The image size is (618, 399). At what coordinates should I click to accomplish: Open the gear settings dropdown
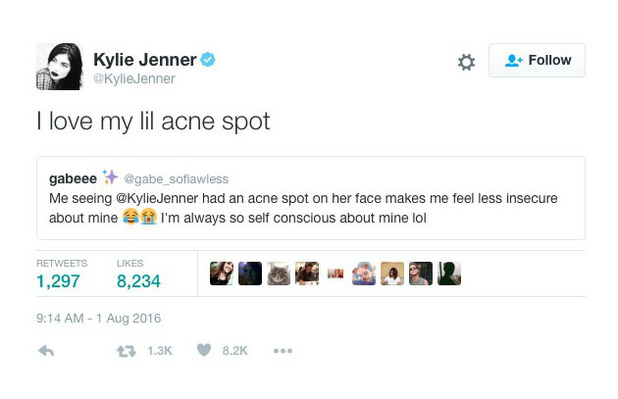(x=466, y=62)
